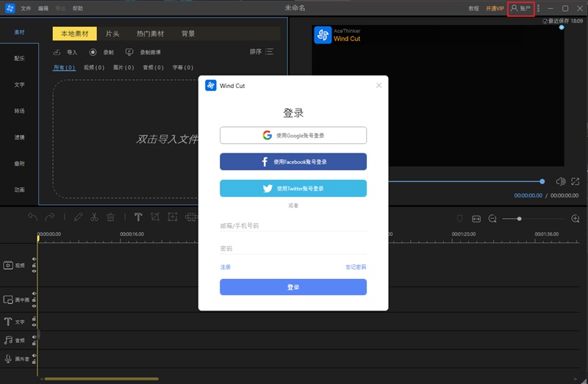Click the 音频 music note track icon
The height and width of the screenshot is (384, 588).
[8, 340]
